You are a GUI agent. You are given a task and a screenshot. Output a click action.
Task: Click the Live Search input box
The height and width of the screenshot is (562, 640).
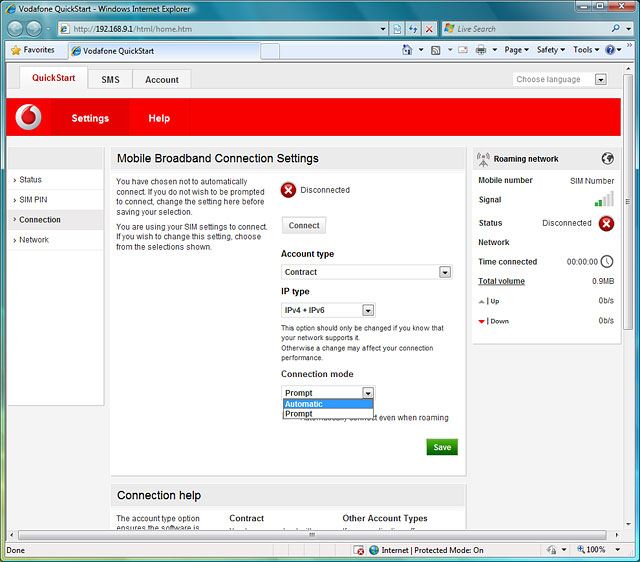click(x=529, y=29)
